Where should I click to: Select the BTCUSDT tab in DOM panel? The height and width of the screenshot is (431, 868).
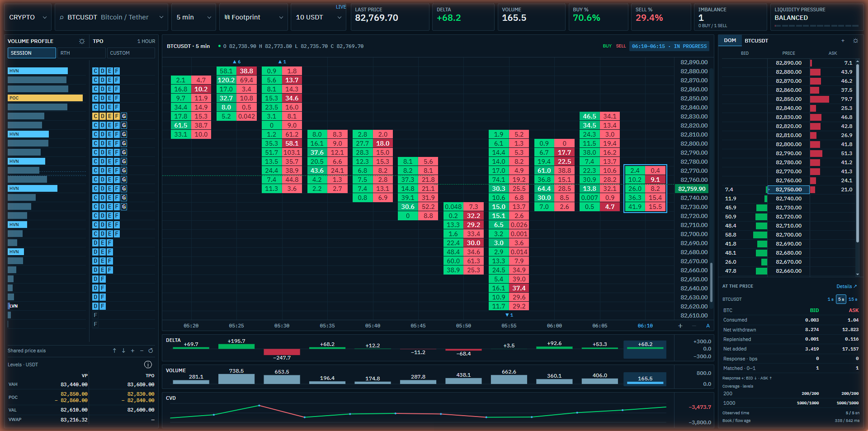(756, 41)
